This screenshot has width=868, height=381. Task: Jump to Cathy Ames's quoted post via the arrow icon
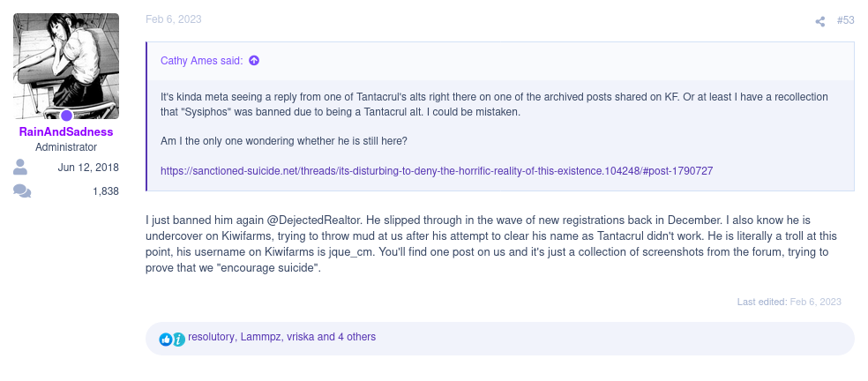[254, 60]
